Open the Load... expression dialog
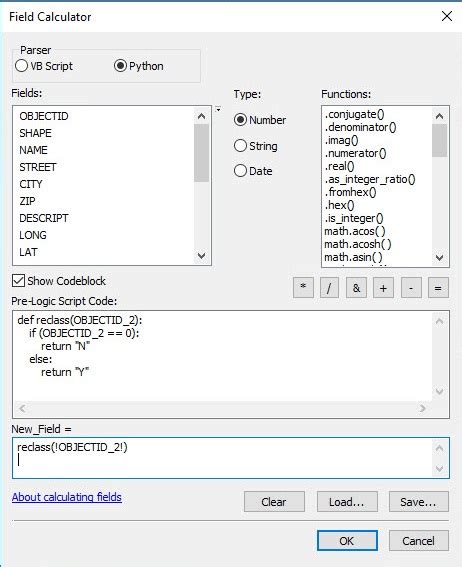Viewport: 462px width, 567px height. pos(347,502)
